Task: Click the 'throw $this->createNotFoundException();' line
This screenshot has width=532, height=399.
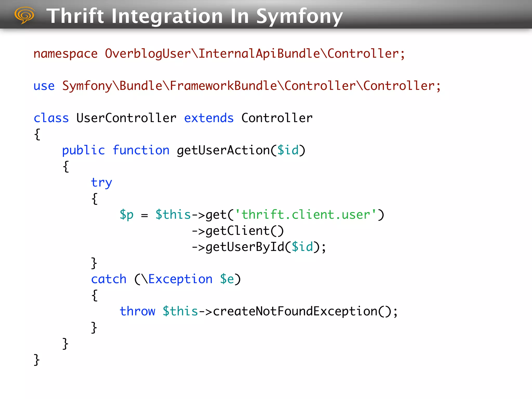Action: (x=259, y=311)
